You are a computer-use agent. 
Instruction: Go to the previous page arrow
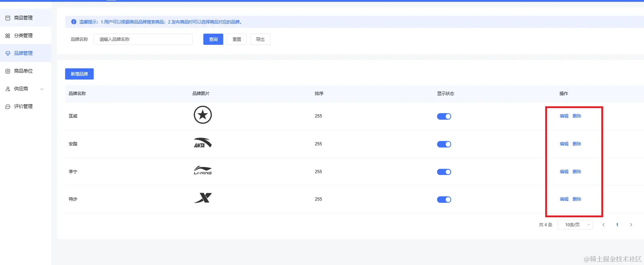(603, 225)
